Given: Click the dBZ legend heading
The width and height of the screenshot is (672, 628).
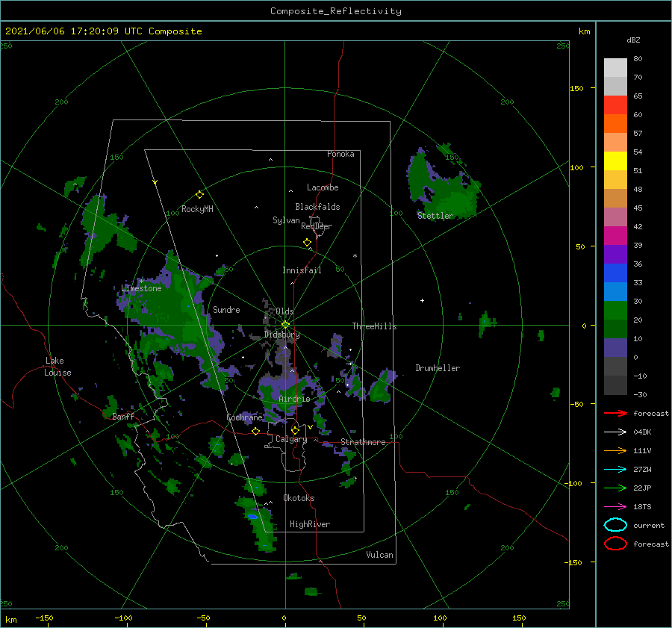Looking at the screenshot, I should (633, 40).
